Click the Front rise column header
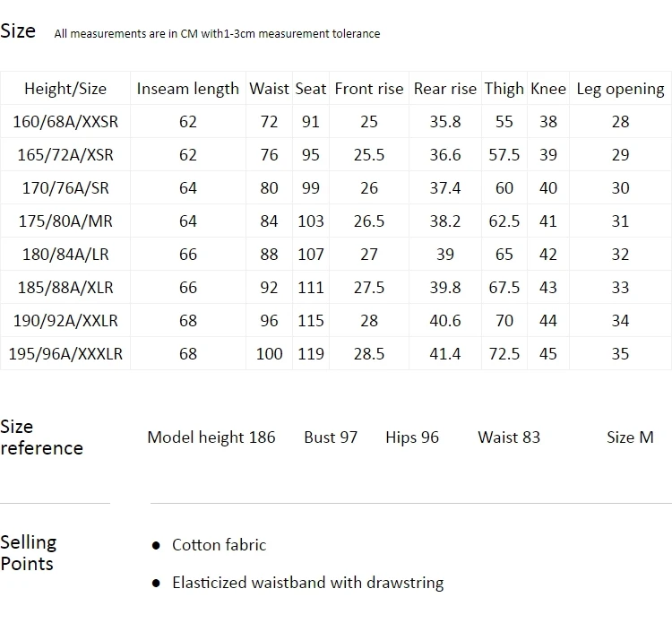Viewport: 672px width, 632px height. (369, 89)
